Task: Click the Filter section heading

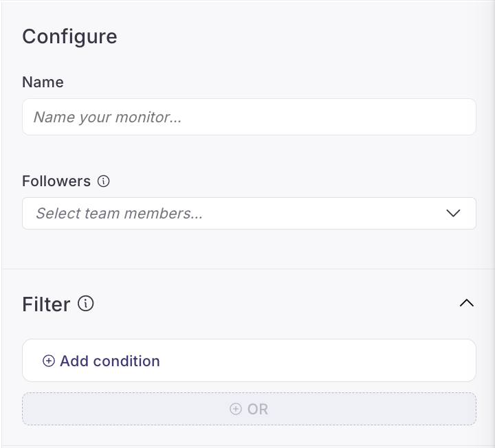Action: [x=46, y=304]
